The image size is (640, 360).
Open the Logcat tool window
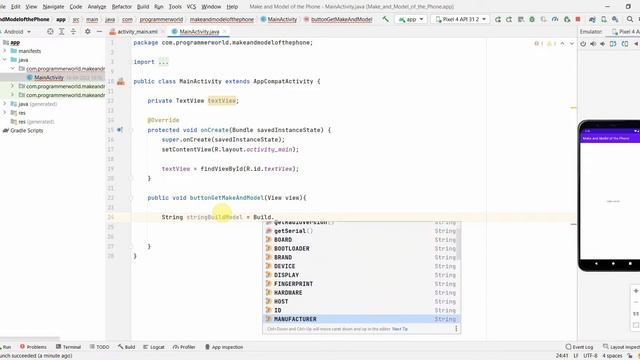pyautogui.click(x=153, y=347)
